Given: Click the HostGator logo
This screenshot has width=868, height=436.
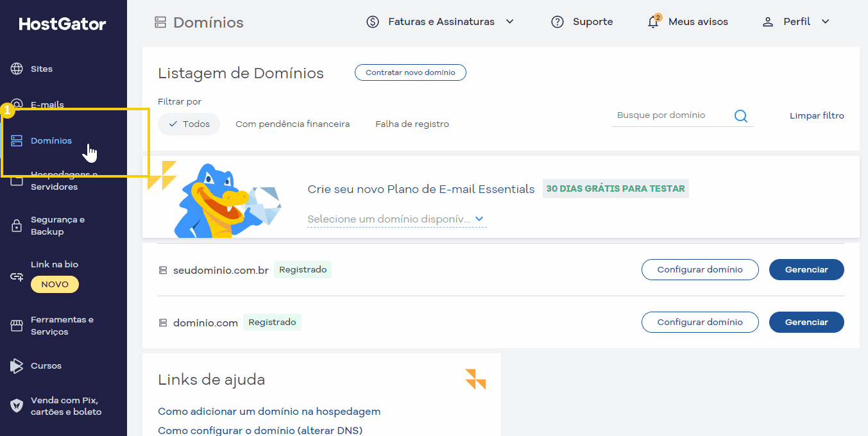Looking at the screenshot, I should pyautogui.click(x=63, y=24).
